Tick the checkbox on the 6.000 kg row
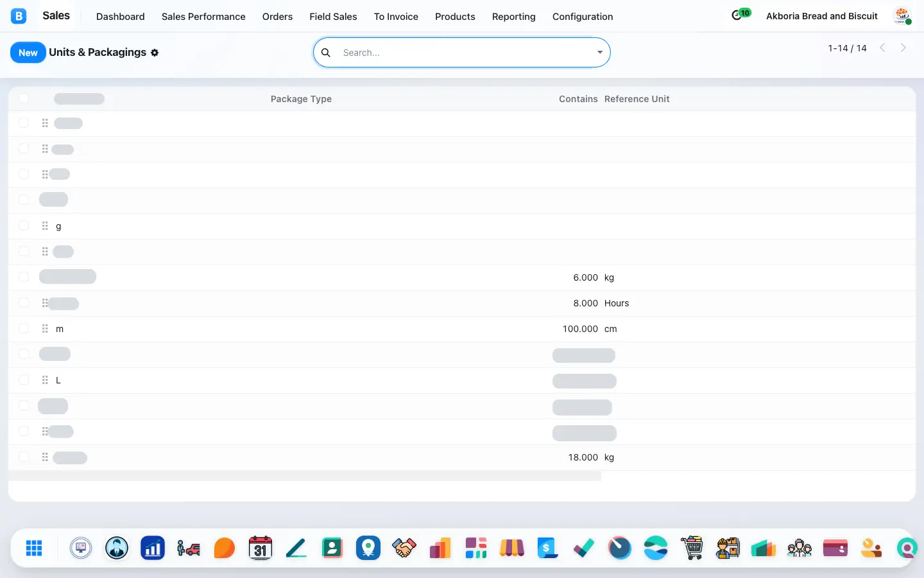Viewport: 924px width, 578px height. click(24, 277)
